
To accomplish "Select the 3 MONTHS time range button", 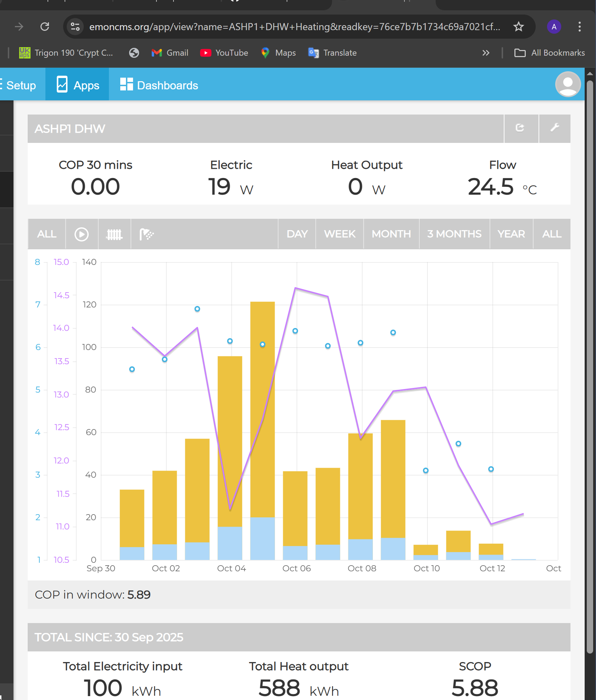I will tap(454, 234).
